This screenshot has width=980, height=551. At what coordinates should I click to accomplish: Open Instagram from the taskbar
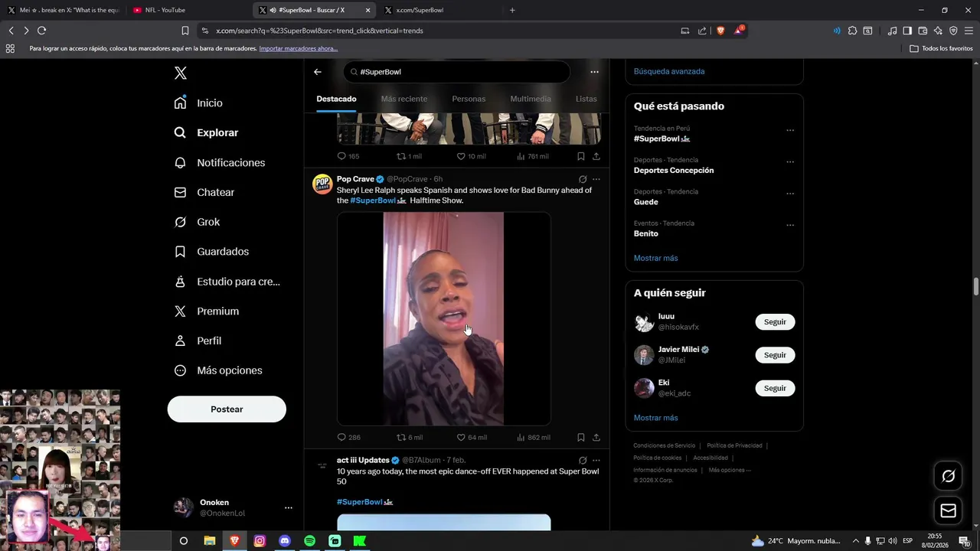(x=260, y=541)
